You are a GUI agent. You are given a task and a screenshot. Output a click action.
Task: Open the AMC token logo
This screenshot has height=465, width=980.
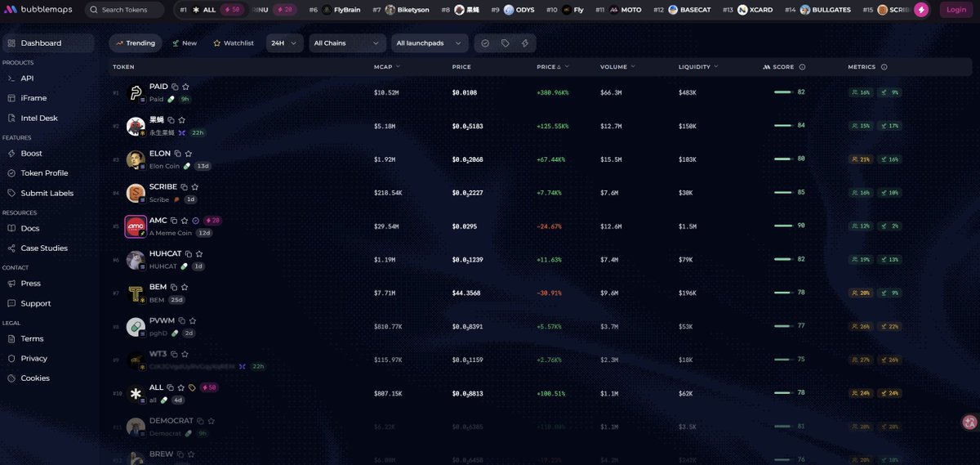pyautogui.click(x=136, y=226)
